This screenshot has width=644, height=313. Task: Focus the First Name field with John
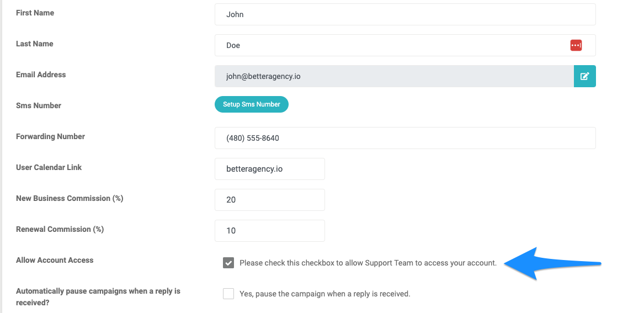405,14
